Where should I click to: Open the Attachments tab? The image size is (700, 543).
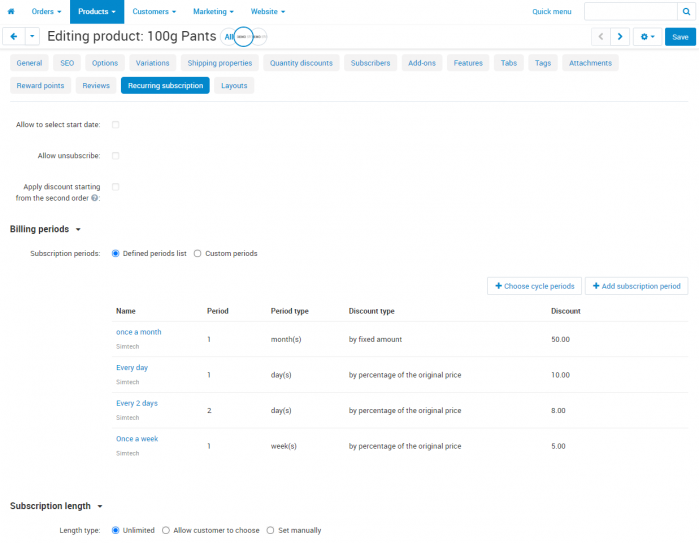pos(590,63)
